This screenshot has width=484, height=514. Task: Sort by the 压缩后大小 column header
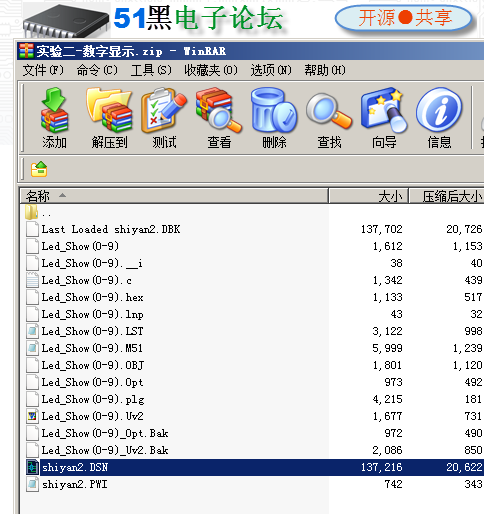447,196
